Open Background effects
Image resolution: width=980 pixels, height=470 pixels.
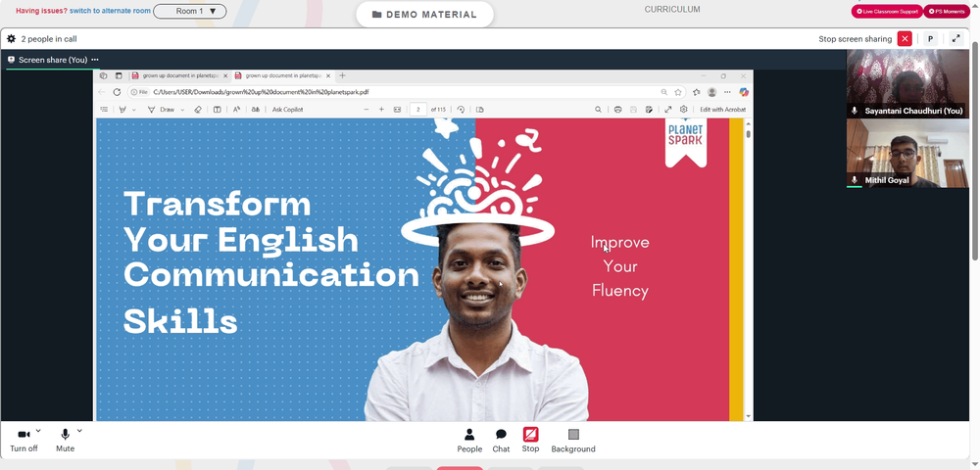573,441
